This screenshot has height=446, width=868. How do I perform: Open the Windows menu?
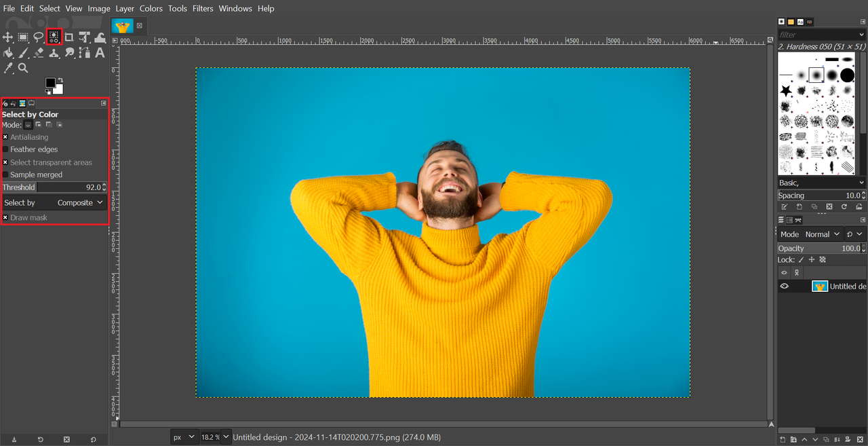coord(235,8)
